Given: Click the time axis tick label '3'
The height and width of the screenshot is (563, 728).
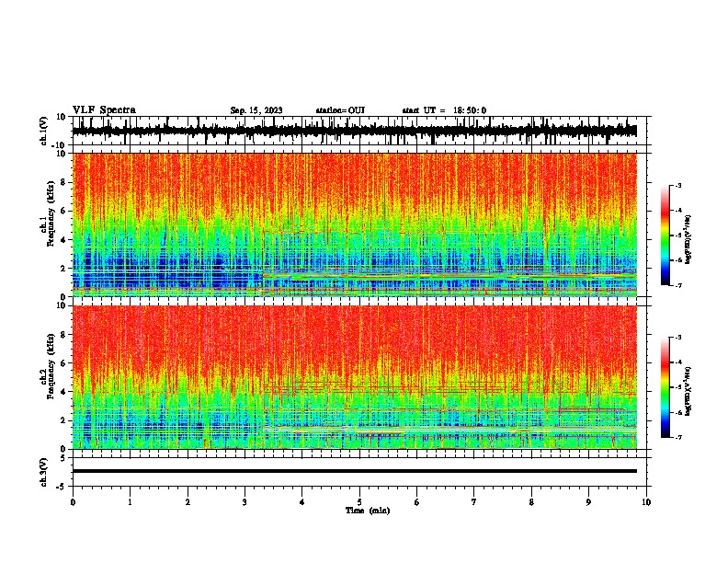Looking at the screenshot, I should click(245, 502).
